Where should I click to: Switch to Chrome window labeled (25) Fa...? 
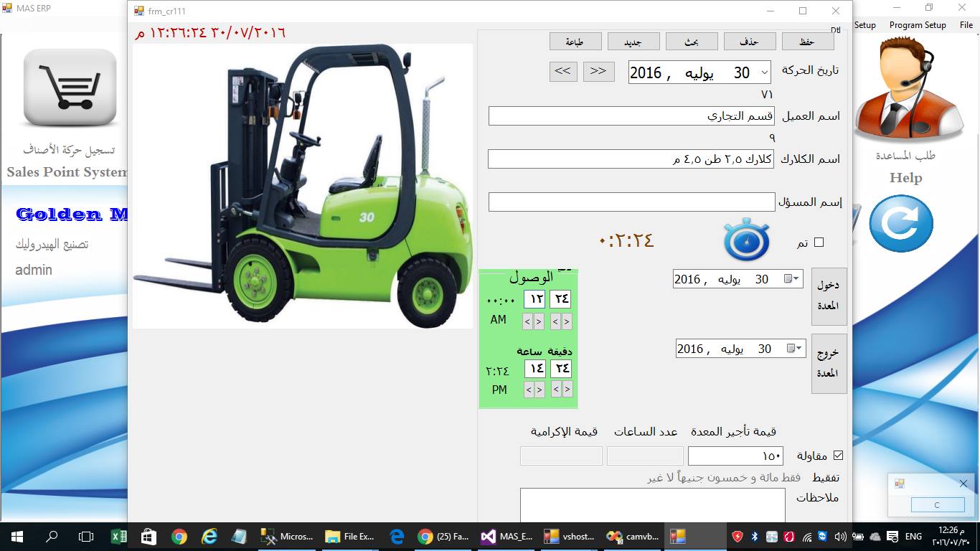(x=443, y=537)
